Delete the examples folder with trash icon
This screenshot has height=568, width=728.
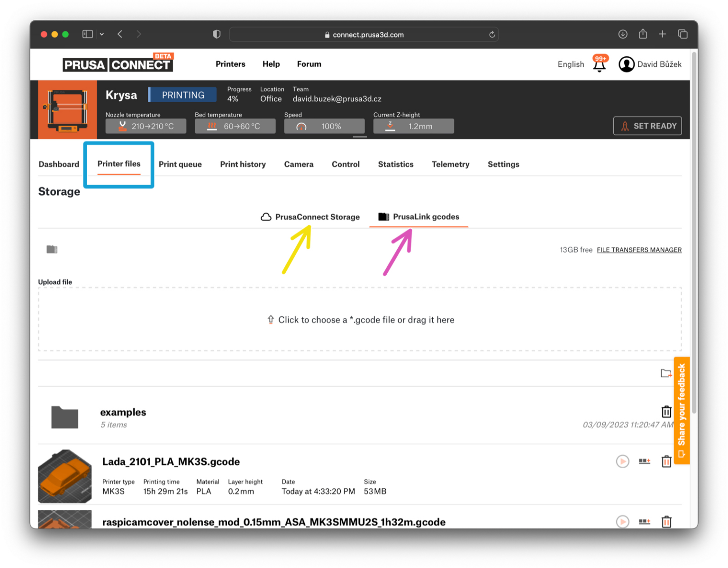(x=666, y=411)
